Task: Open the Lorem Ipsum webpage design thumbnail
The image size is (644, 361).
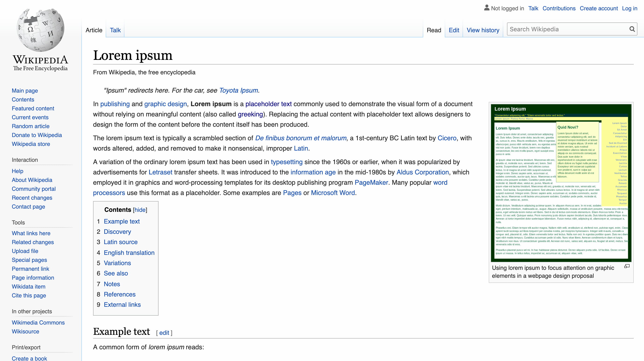Action: click(561, 183)
